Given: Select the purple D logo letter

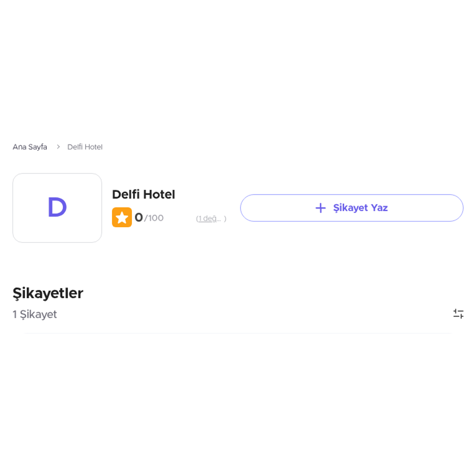Looking at the screenshot, I should click(x=57, y=207).
